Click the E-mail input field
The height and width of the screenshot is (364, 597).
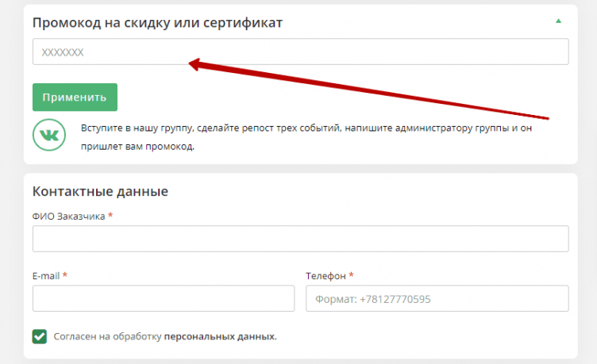pyautogui.click(x=164, y=299)
